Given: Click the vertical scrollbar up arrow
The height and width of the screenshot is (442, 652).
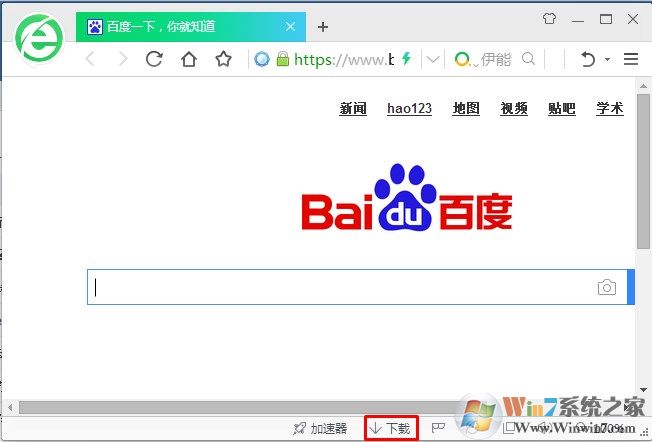Looking at the screenshot, I should [643, 86].
